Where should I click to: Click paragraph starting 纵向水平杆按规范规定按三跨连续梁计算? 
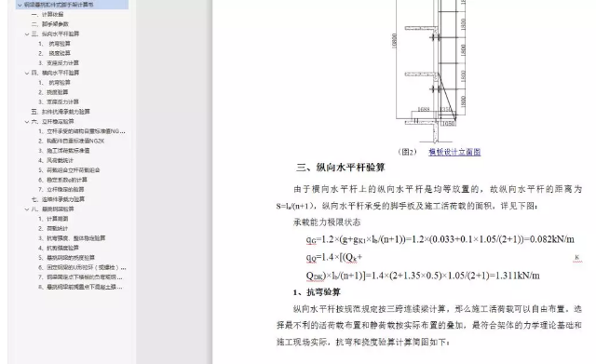coord(429,326)
